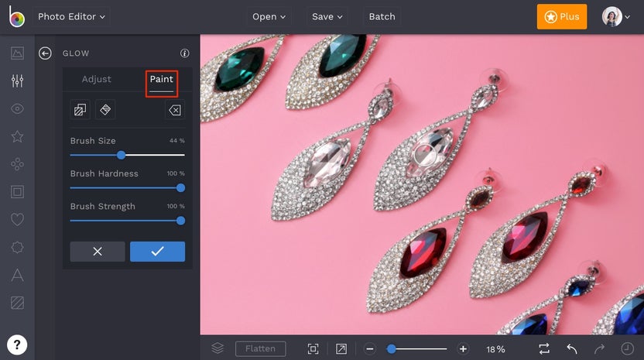
Task: Click the invert selection paint icon
Action: (x=80, y=110)
